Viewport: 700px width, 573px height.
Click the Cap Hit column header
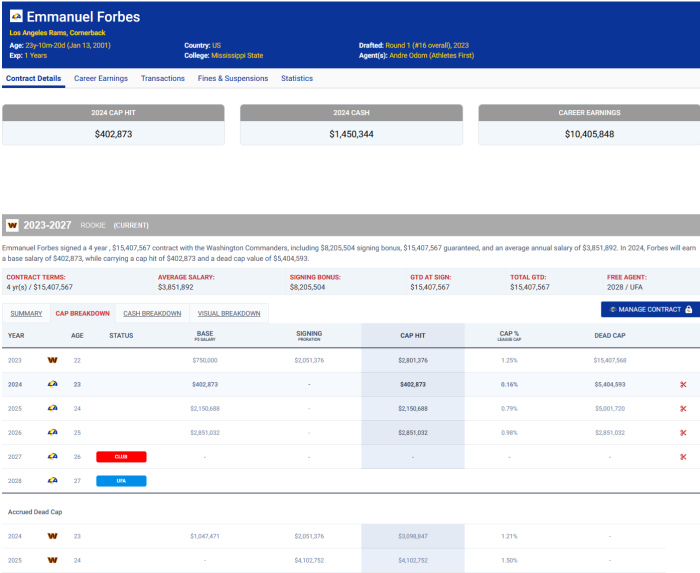[x=413, y=336]
